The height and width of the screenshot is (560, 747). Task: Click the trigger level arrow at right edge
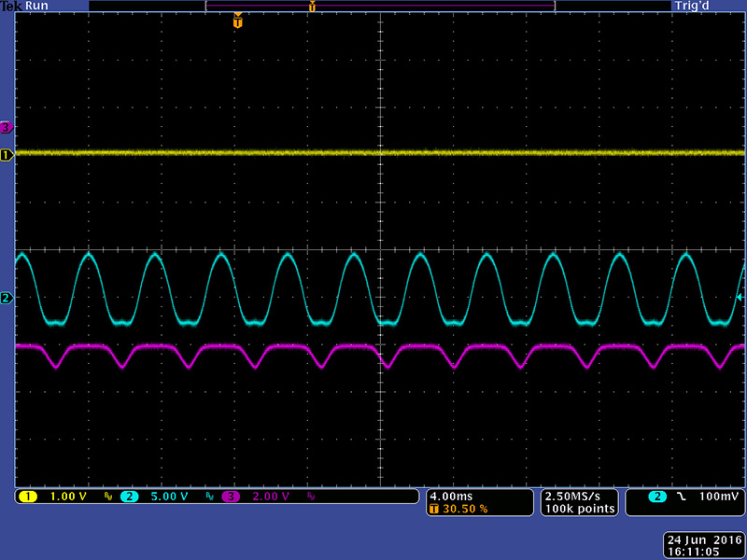click(x=740, y=298)
